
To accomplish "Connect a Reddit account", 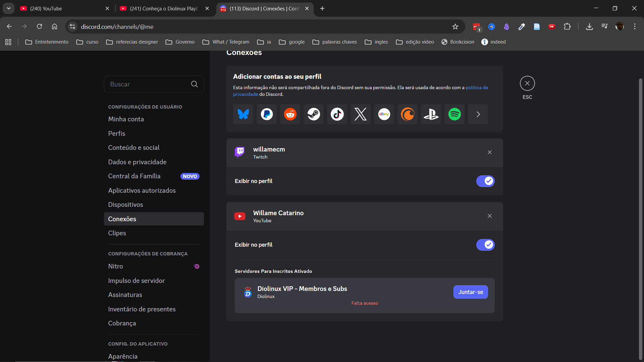I will pyautogui.click(x=290, y=114).
